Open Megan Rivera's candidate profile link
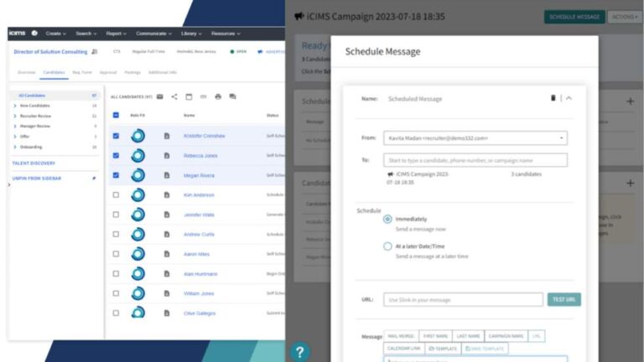The image size is (644, 362). pos(200,175)
